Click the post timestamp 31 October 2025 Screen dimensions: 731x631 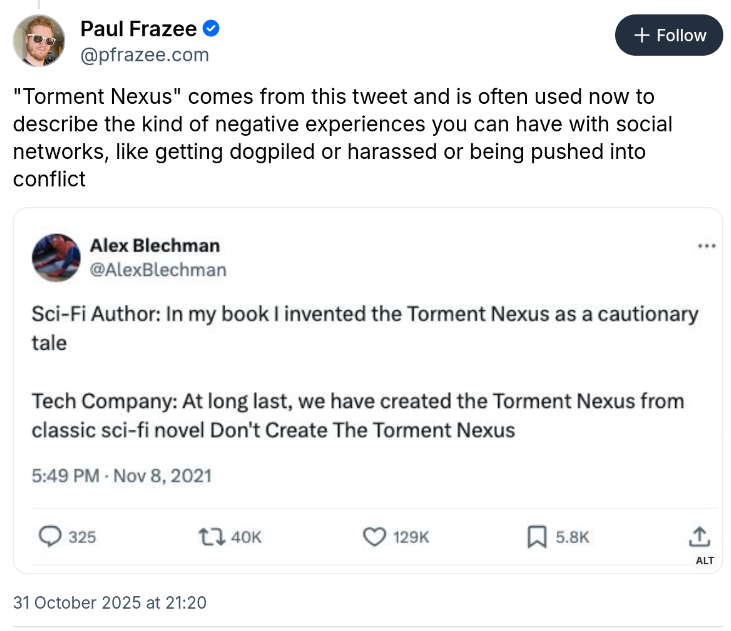[x=110, y=602]
